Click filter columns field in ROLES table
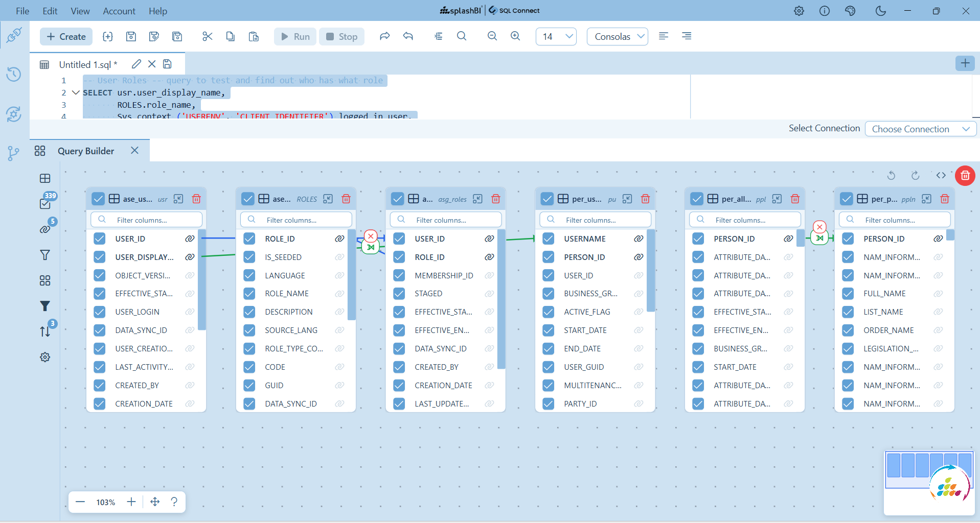The image size is (980, 523). tap(296, 220)
